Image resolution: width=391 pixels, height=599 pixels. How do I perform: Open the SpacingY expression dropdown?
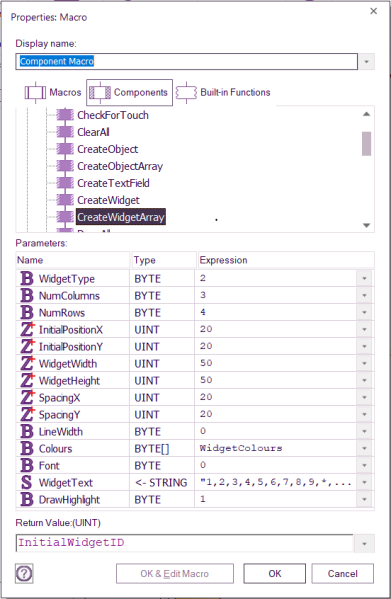point(364,414)
